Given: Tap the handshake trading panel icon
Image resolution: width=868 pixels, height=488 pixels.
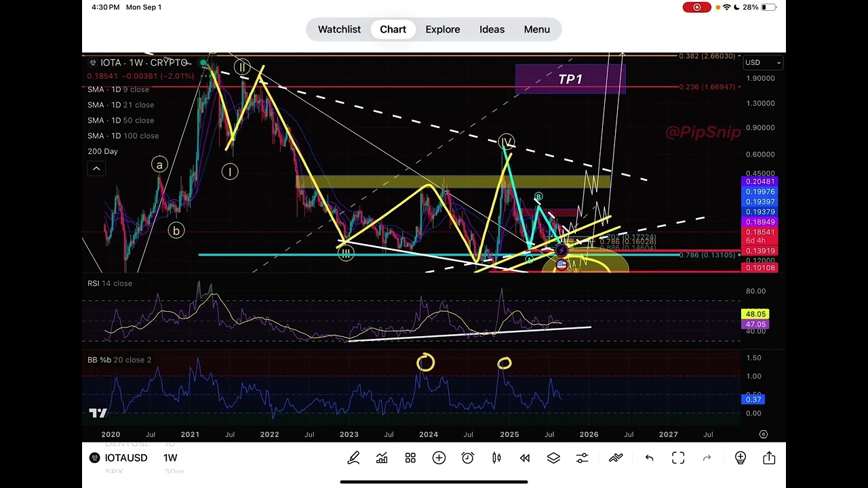Looking at the screenshot, I should [x=616, y=458].
